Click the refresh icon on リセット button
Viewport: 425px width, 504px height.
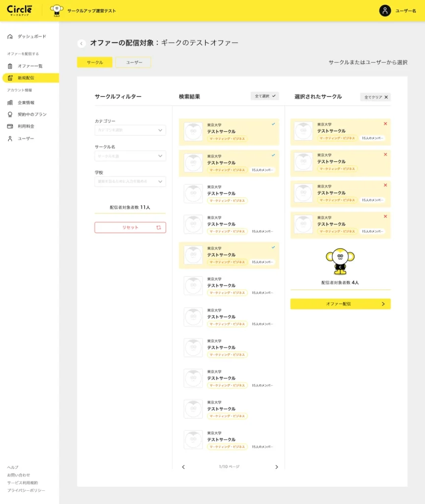[159, 227]
